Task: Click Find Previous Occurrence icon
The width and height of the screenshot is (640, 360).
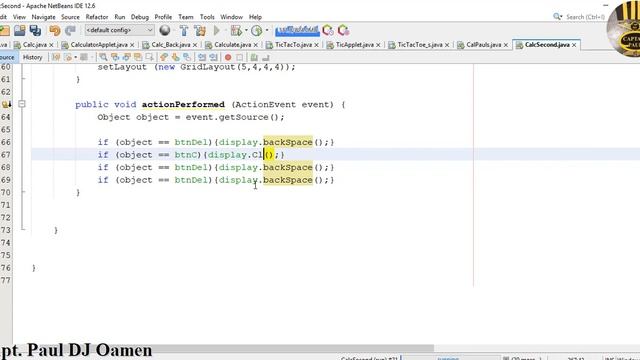Action: (x=115, y=57)
